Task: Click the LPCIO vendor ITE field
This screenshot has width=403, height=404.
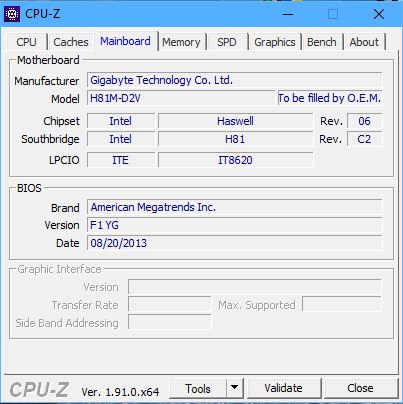Action: 121,160
